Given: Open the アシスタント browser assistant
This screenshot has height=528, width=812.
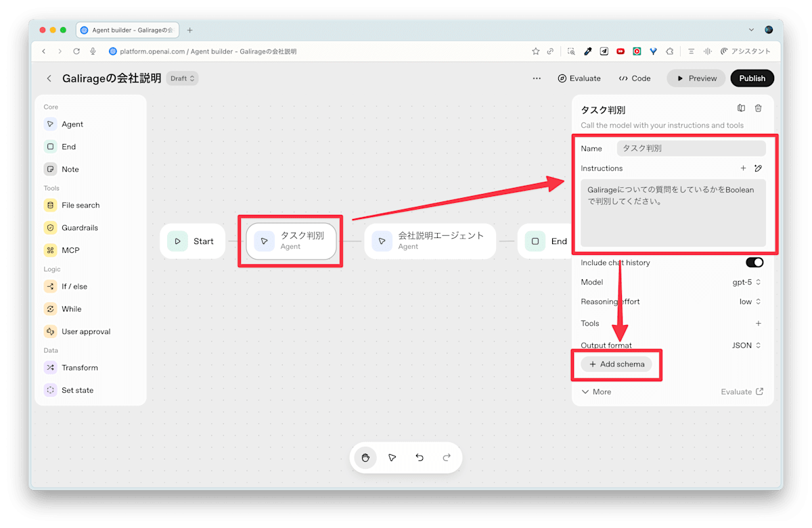Looking at the screenshot, I should pos(746,51).
